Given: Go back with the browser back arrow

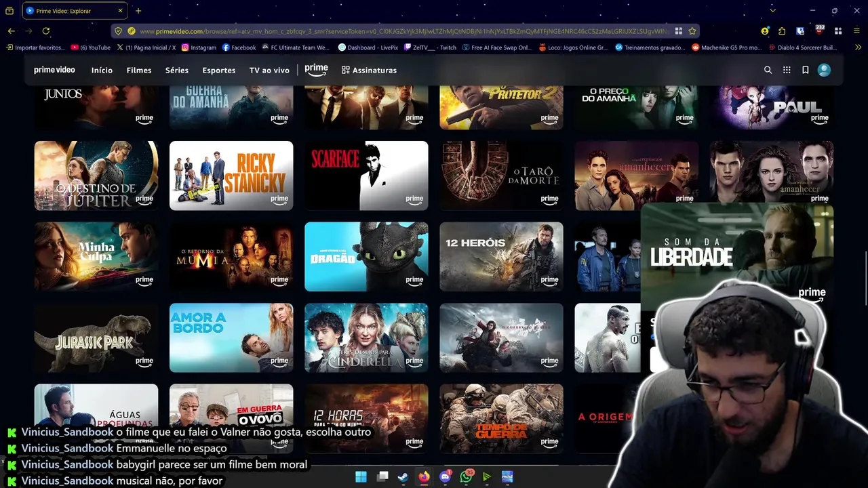Looking at the screenshot, I should click(11, 31).
